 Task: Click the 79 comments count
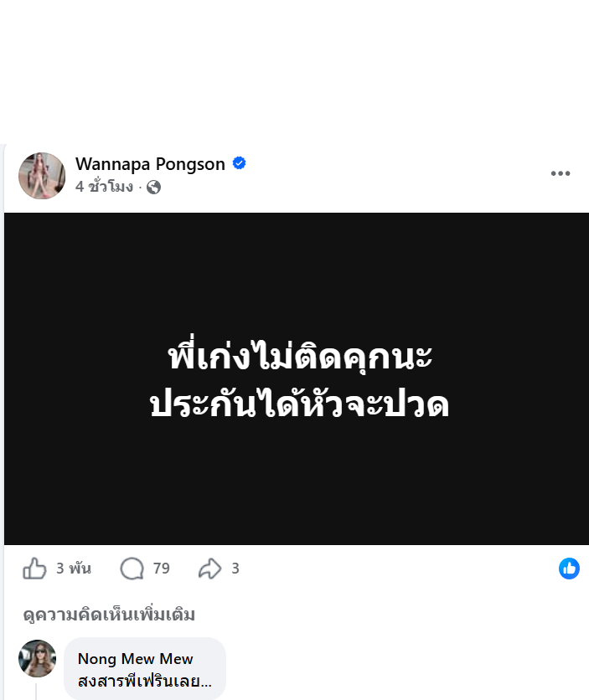click(x=161, y=569)
